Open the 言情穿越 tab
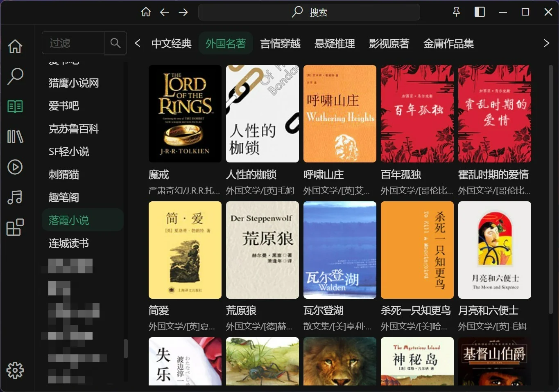The image size is (559, 392). [x=281, y=43]
